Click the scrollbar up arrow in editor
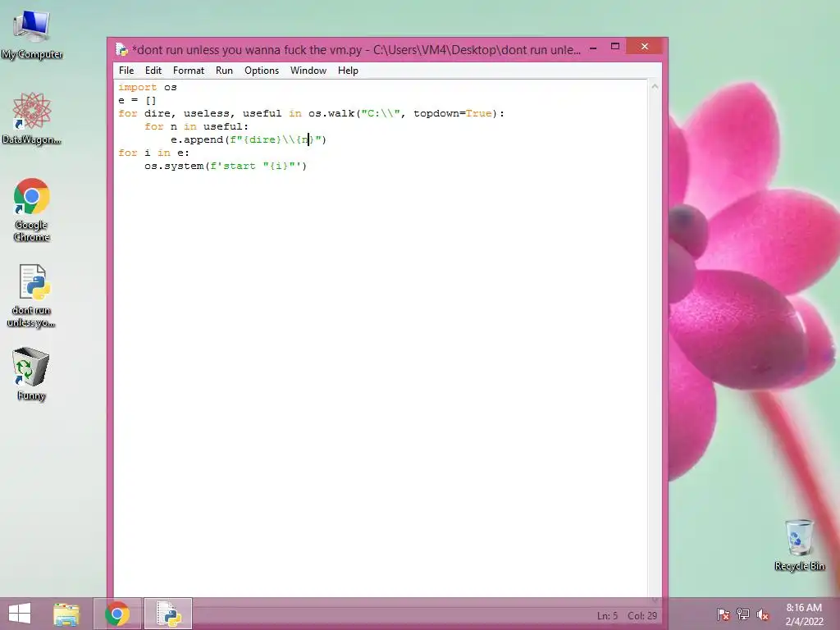 pos(655,86)
